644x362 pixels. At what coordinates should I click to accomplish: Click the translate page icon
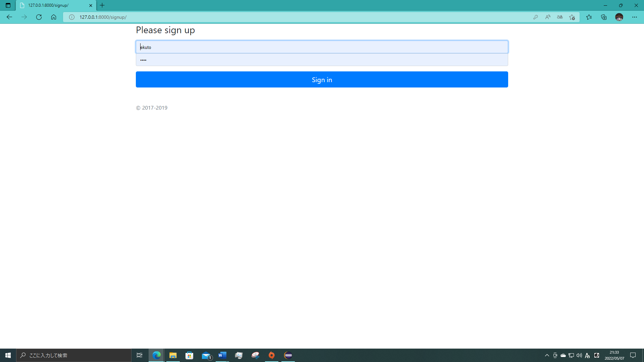click(560, 17)
